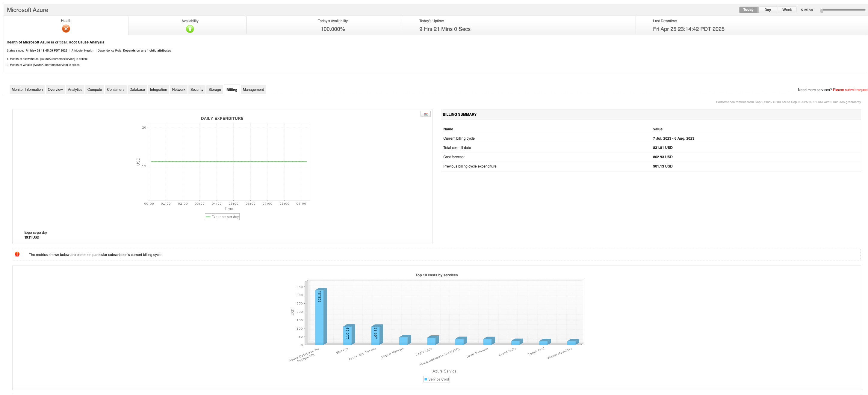This screenshot has width=868, height=395.
Task: Click the Service Cost legend swatch
Action: click(x=426, y=379)
